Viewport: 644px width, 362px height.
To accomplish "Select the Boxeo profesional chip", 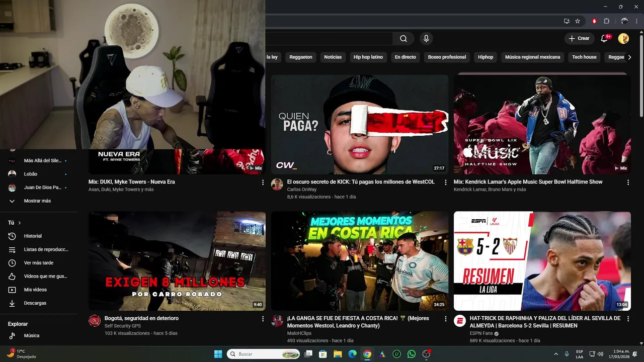I will 447,57.
